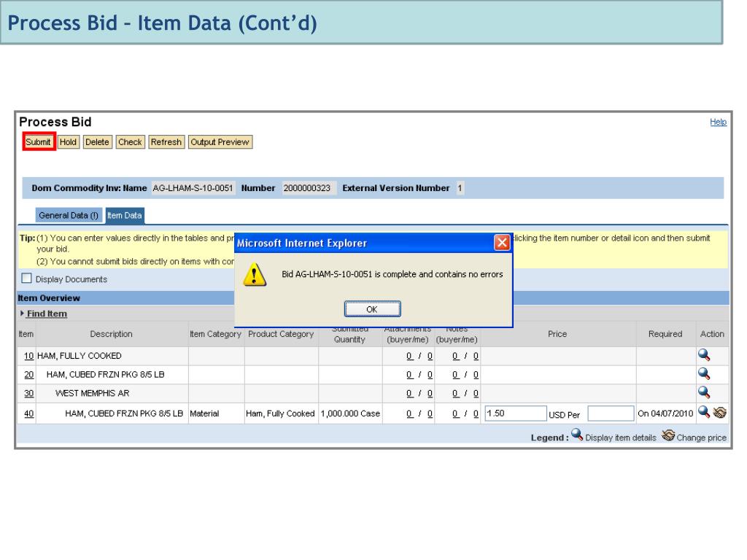The image size is (747, 560).
Task: Refresh the bid page
Action: (x=166, y=142)
